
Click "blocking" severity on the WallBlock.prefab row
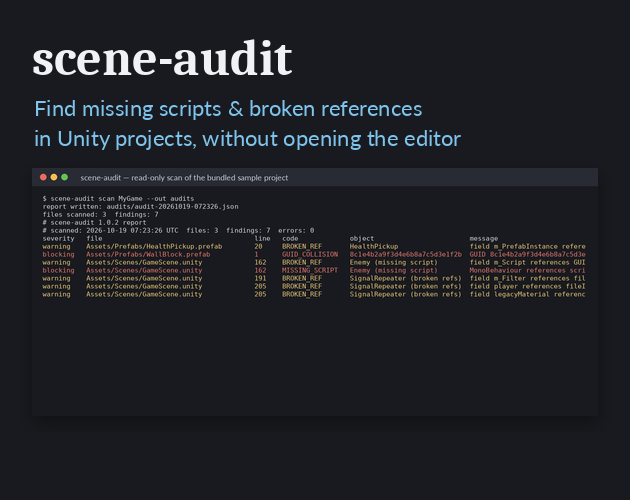[x=59, y=254]
